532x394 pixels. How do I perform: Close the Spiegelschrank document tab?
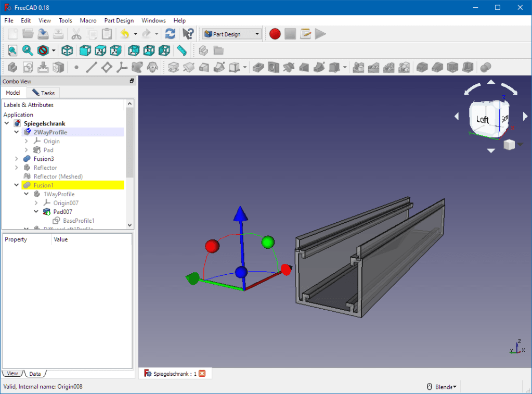202,374
